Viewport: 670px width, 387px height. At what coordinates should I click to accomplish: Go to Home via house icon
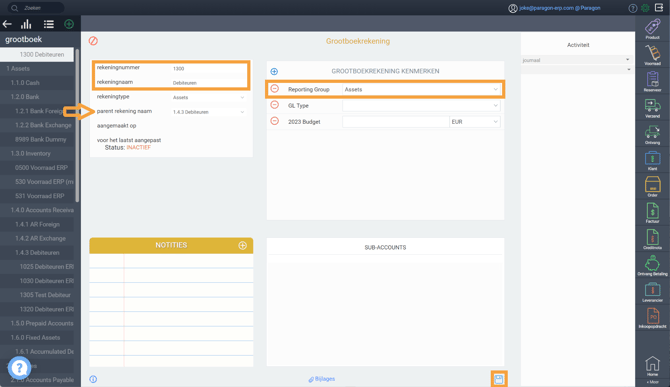(x=652, y=366)
